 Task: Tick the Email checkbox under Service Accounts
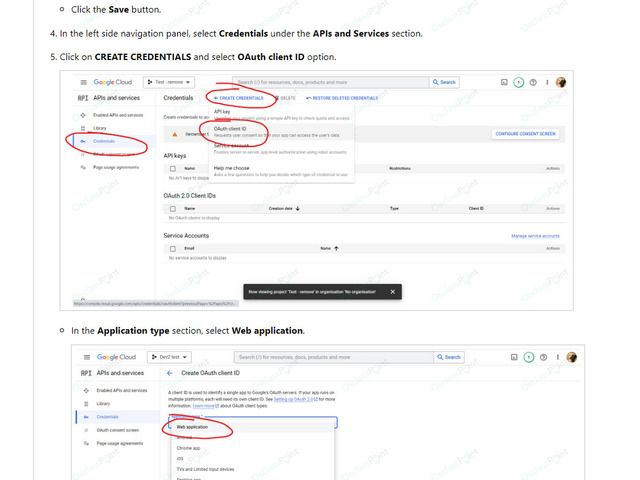(173, 249)
